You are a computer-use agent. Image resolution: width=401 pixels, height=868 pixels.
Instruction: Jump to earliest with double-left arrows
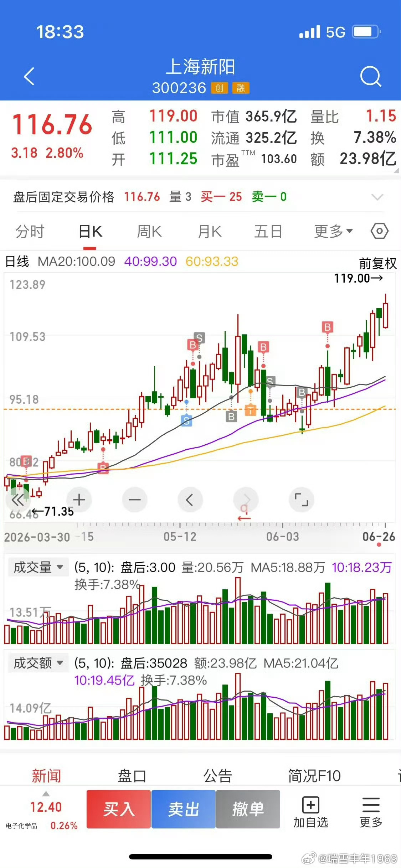click(18, 500)
